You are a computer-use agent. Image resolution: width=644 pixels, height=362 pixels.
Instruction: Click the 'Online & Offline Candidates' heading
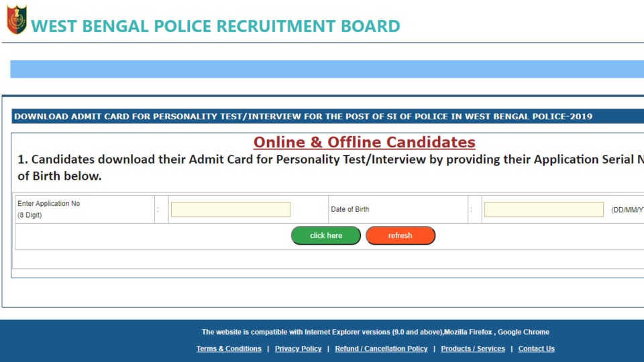[364, 142]
